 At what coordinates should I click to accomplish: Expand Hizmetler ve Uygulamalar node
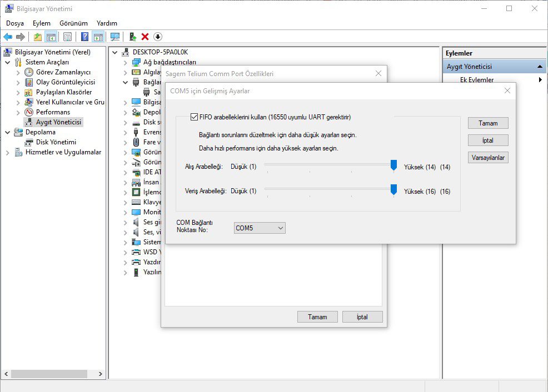pos(7,152)
